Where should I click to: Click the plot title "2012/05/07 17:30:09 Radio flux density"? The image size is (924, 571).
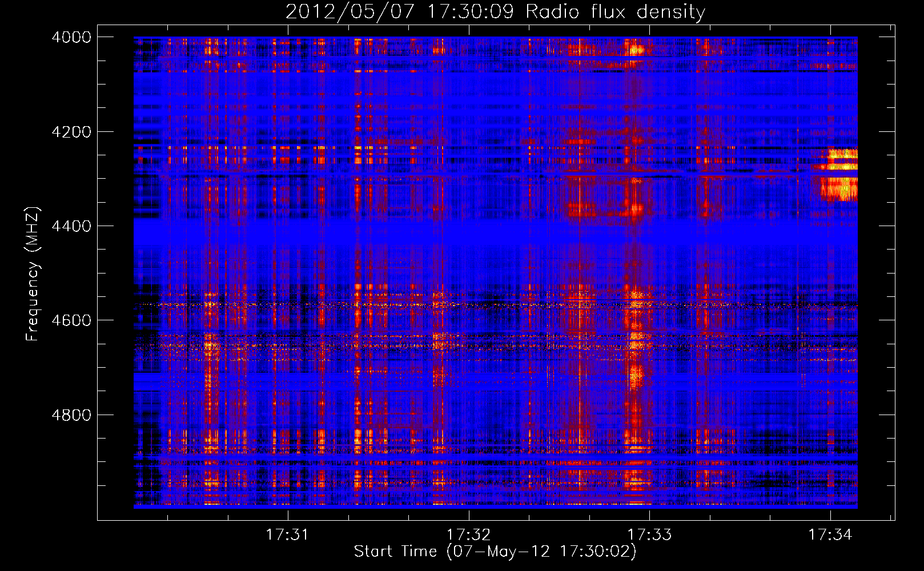click(x=495, y=12)
